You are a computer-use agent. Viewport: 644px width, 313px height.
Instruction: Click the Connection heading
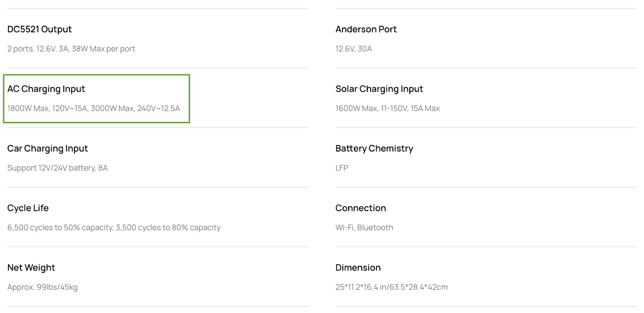click(361, 208)
